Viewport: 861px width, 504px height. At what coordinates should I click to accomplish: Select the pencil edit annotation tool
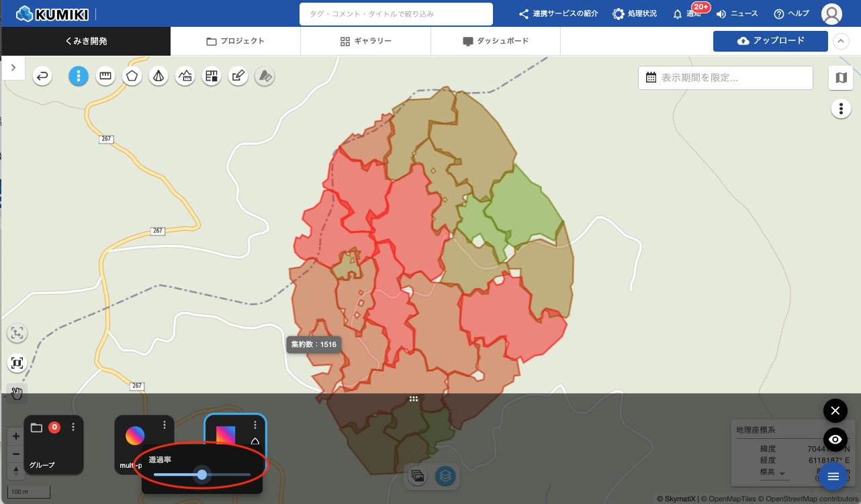click(x=238, y=77)
